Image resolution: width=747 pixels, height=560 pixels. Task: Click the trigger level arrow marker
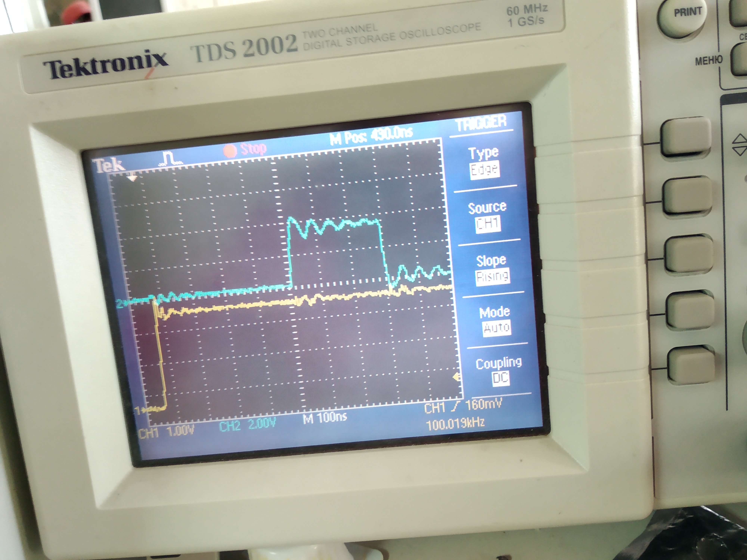tap(457, 377)
